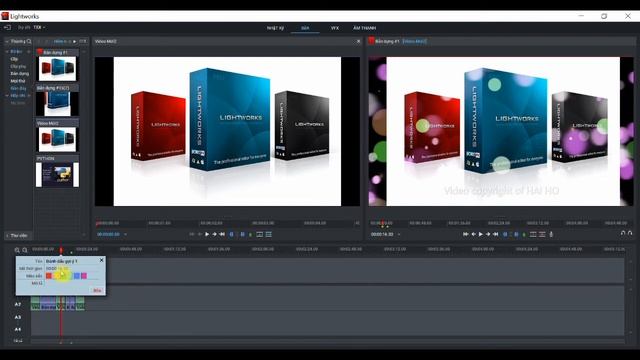Click the undo icon
640x360 pixels.
point(623,233)
